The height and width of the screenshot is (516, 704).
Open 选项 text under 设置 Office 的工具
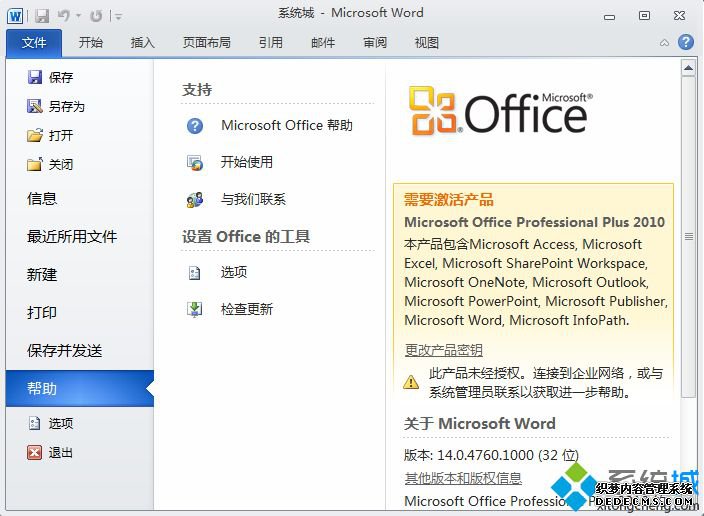coord(233,272)
